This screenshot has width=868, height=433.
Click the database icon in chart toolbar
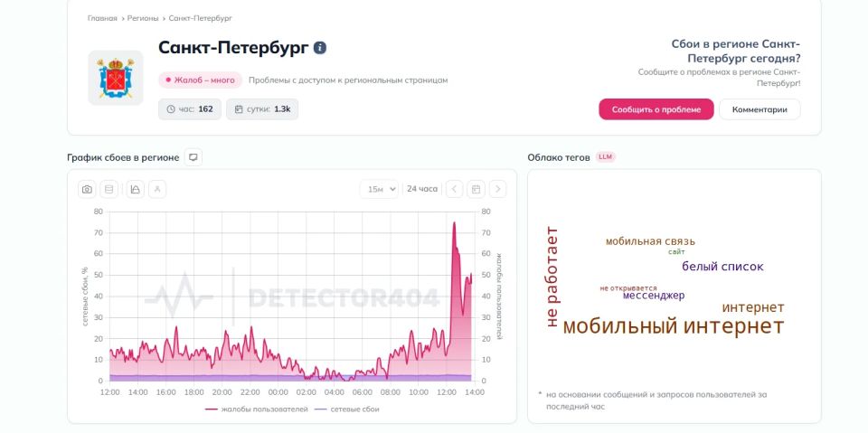point(109,189)
